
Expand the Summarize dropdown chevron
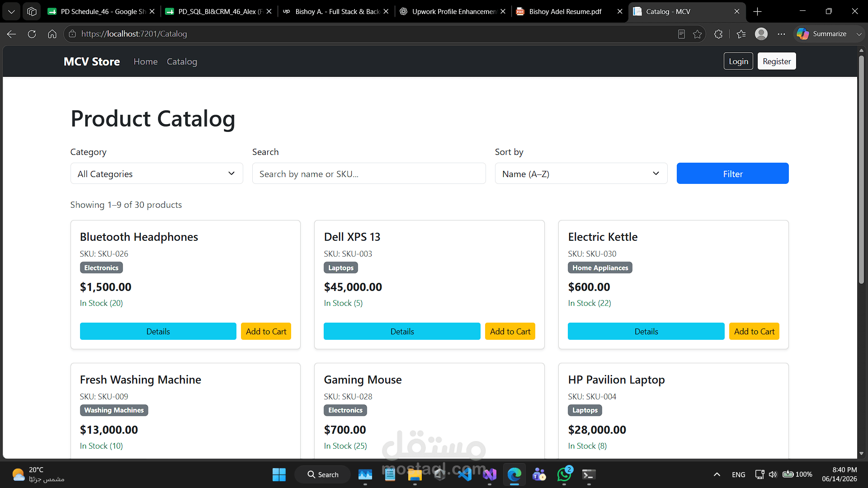859,34
